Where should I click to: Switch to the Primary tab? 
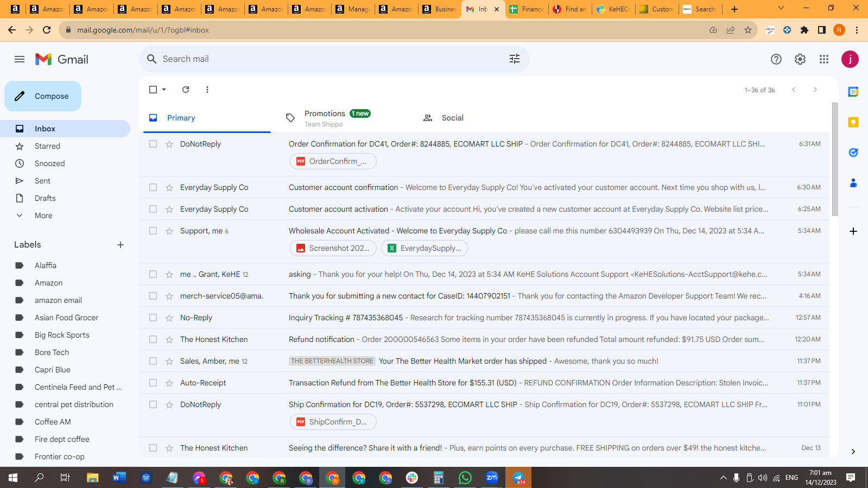207,118
